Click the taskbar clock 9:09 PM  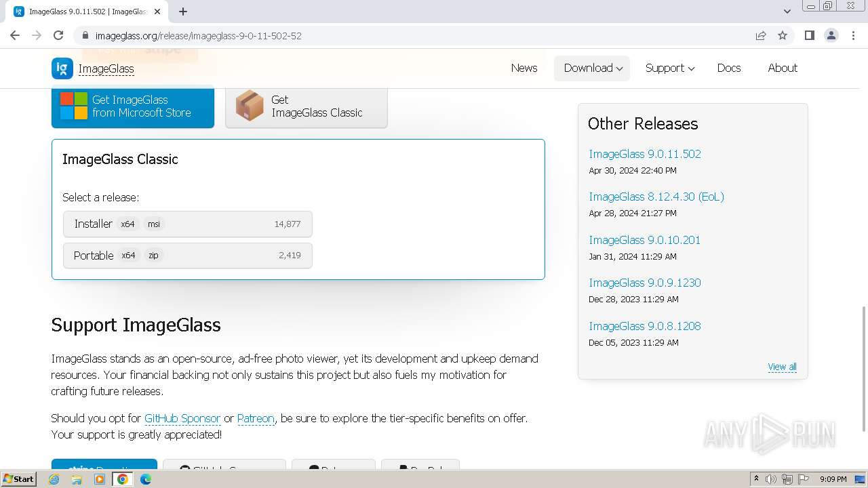[833, 479]
